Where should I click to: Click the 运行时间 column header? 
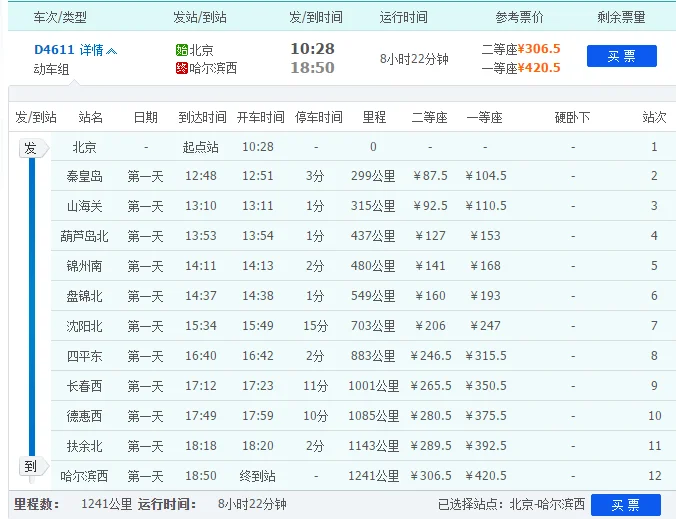tap(404, 17)
